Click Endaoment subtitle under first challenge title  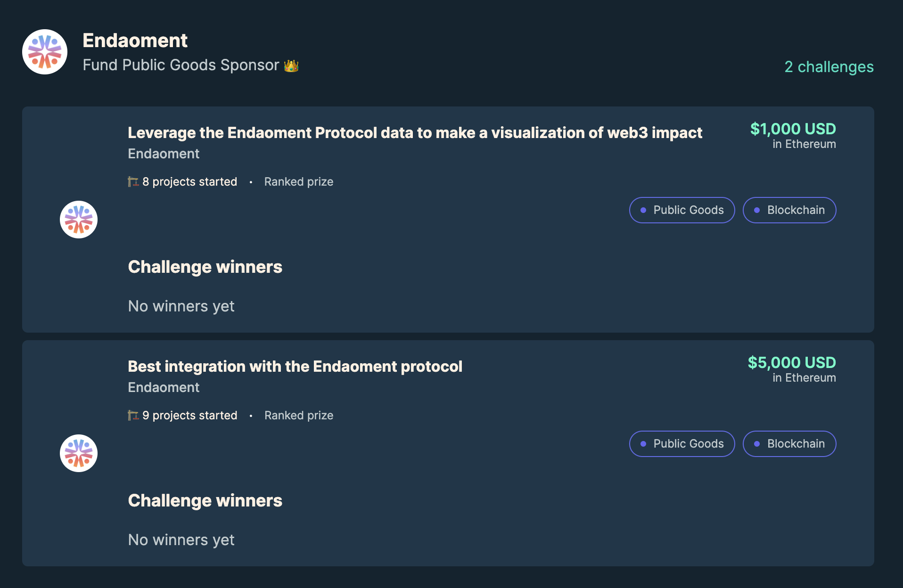[x=164, y=154]
